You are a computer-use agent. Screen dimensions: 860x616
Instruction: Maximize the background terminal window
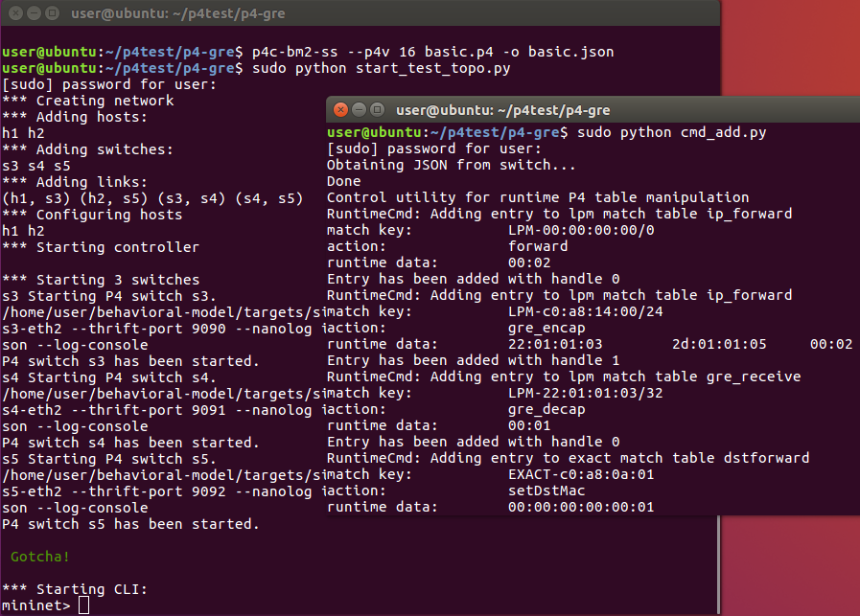pos(52,13)
